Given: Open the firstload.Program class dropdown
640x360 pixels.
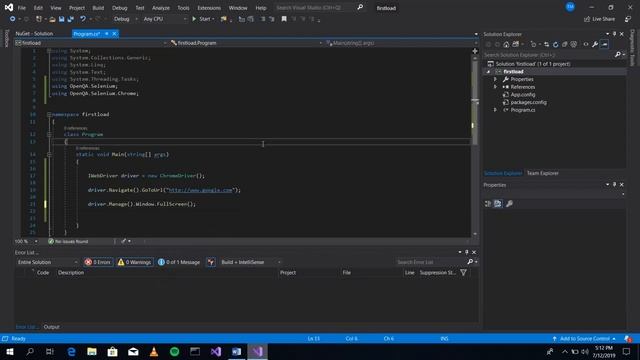Looking at the screenshot, I should [246, 43].
